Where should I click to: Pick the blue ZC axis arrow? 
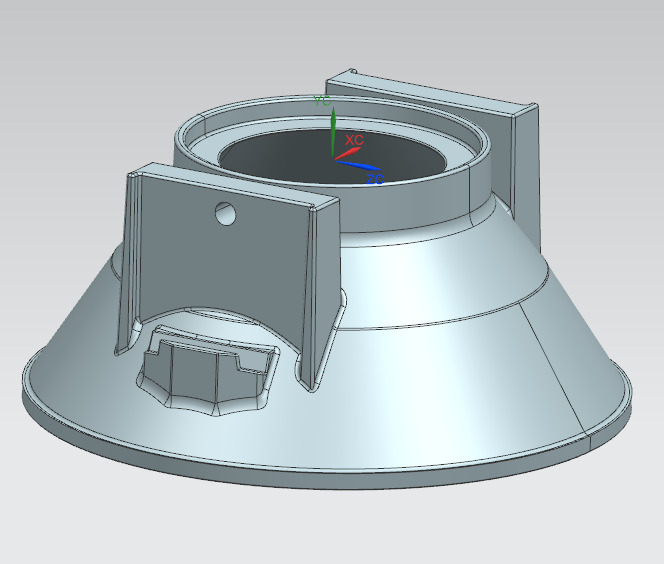point(362,167)
